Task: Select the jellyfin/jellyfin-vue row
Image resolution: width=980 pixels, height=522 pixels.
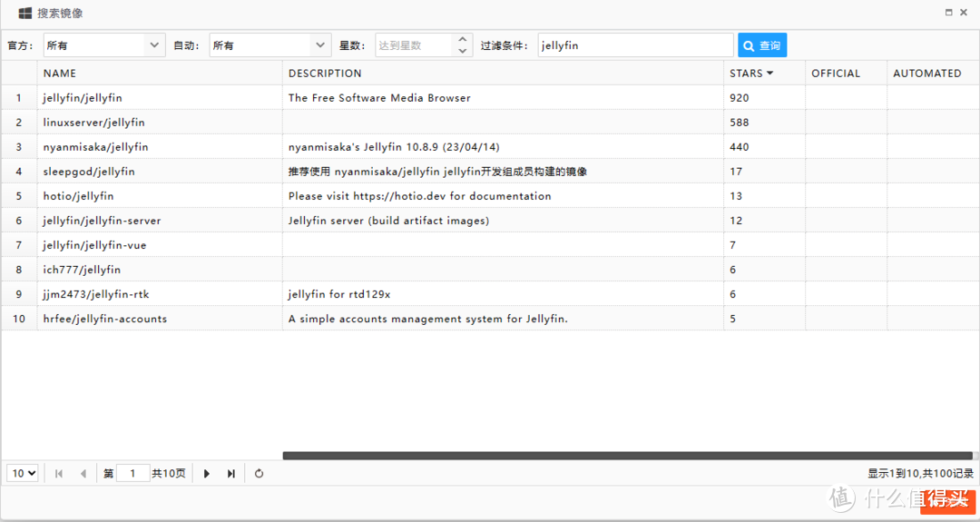Action: coord(490,245)
